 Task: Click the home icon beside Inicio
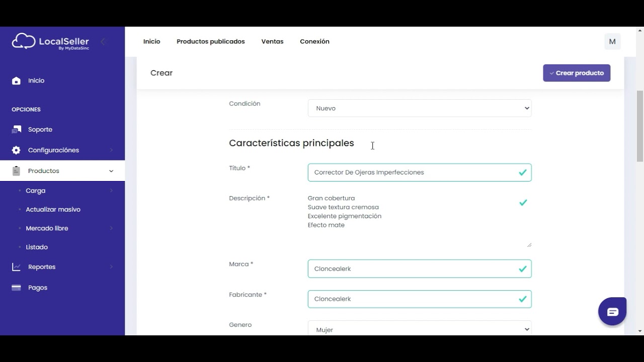16,80
